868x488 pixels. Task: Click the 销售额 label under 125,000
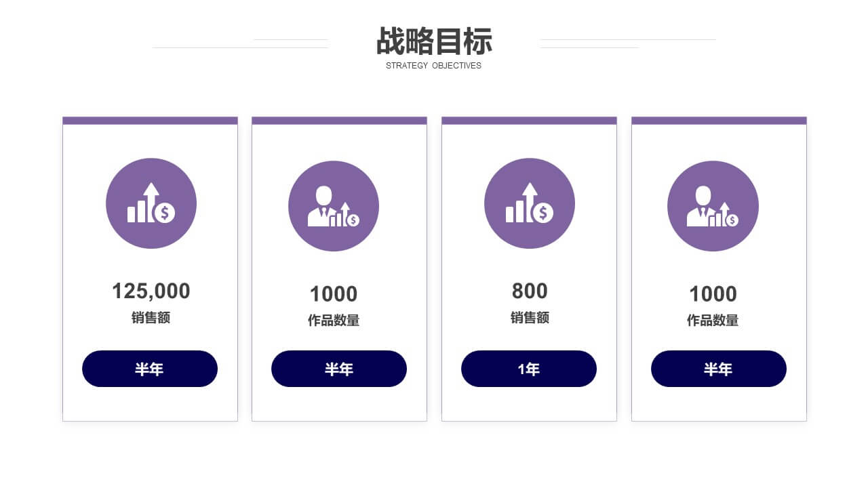coord(151,318)
